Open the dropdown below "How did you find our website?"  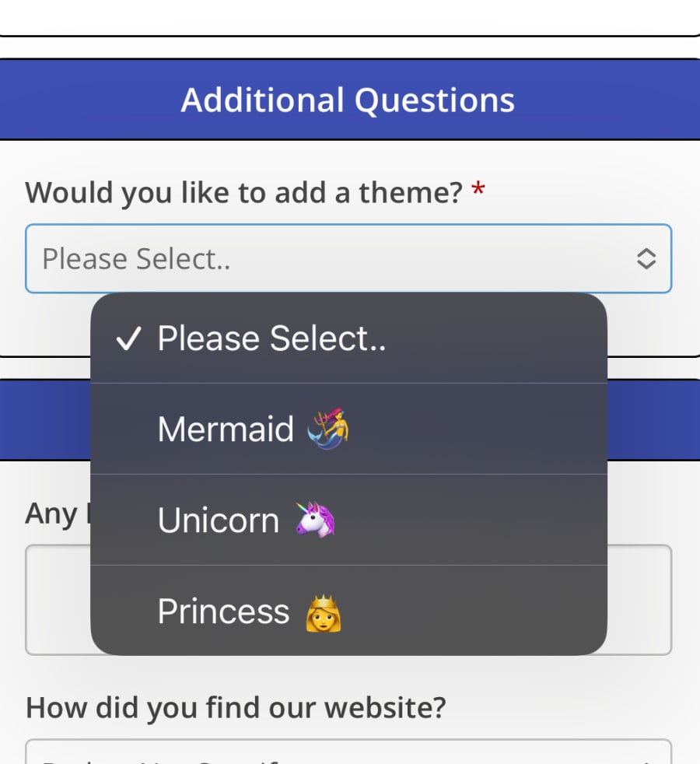click(x=348, y=753)
